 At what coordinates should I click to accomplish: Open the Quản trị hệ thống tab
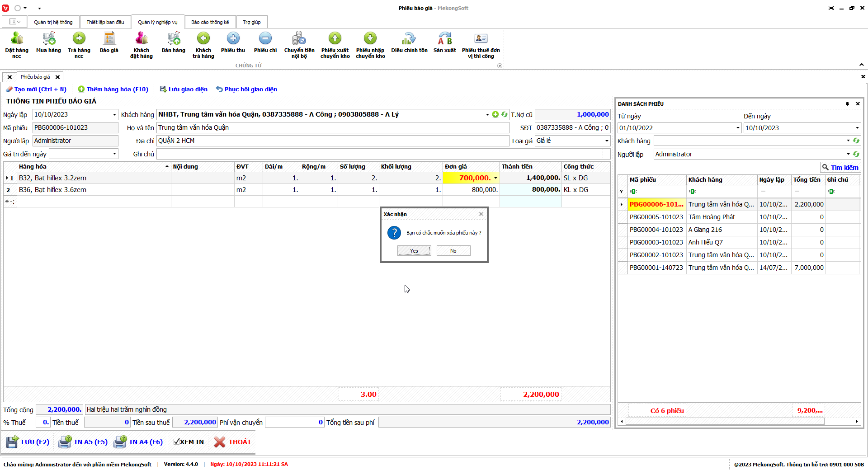tap(53, 22)
